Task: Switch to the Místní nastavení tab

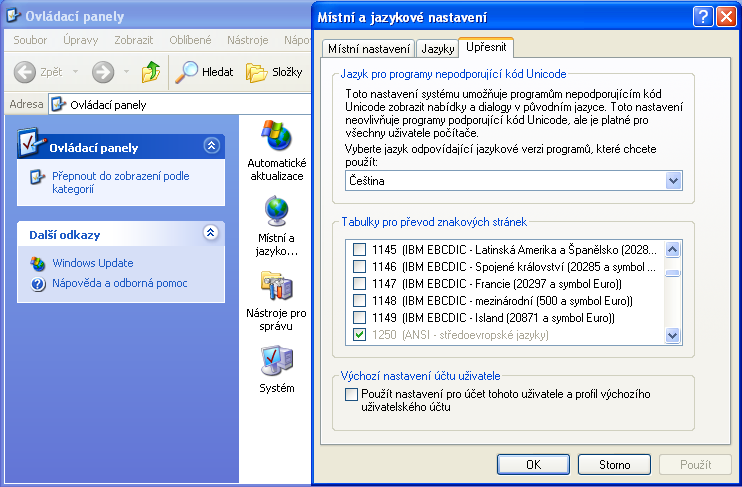Action: pos(369,49)
